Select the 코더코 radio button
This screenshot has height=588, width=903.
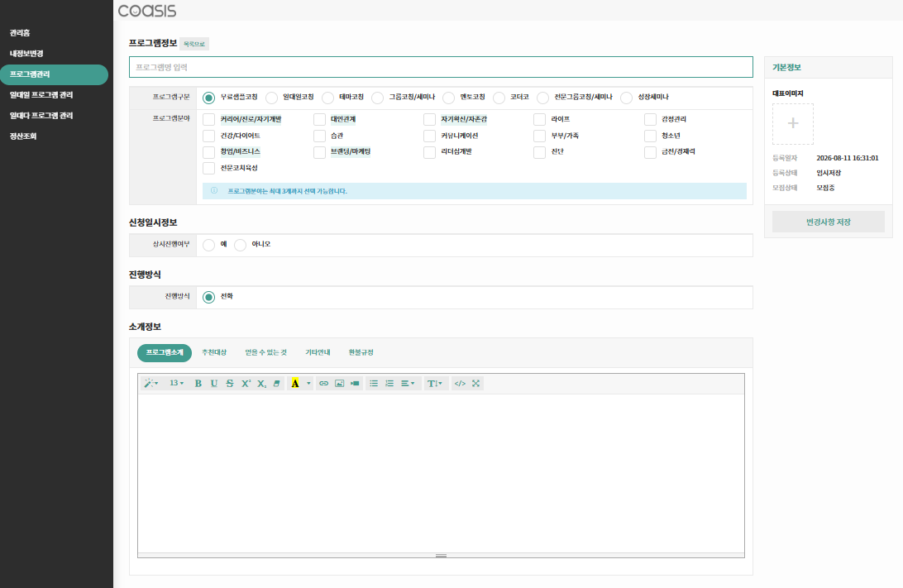pos(499,98)
